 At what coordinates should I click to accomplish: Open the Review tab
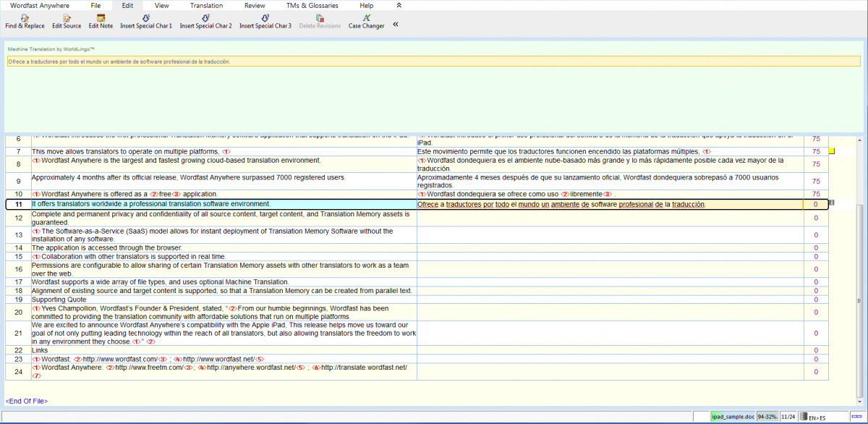255,5
